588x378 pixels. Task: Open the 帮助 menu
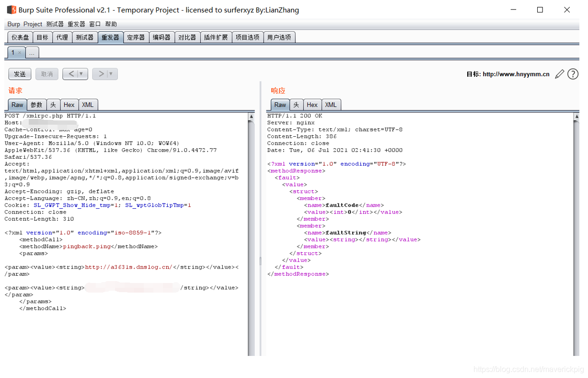111,24
